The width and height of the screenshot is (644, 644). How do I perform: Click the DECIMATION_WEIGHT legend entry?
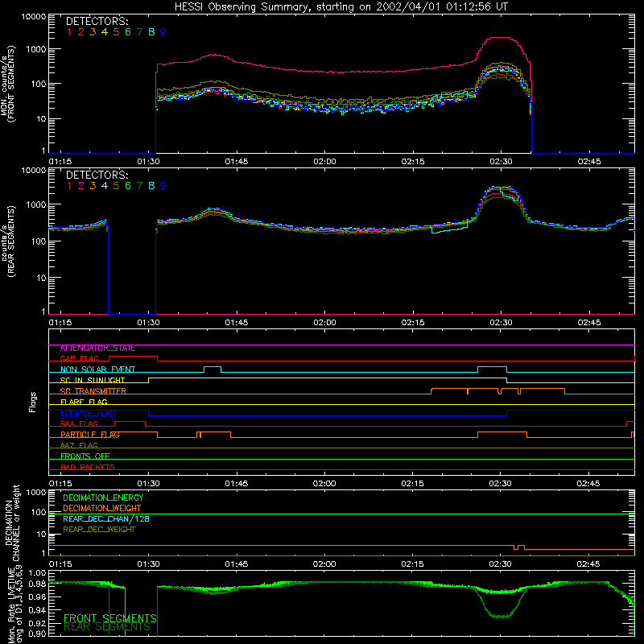pos(102,508)
